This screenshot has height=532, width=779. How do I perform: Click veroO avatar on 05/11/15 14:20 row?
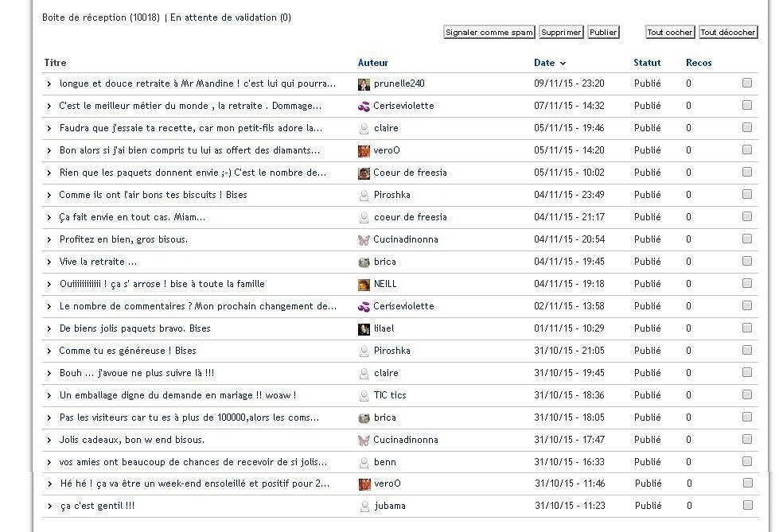(364, 151)
